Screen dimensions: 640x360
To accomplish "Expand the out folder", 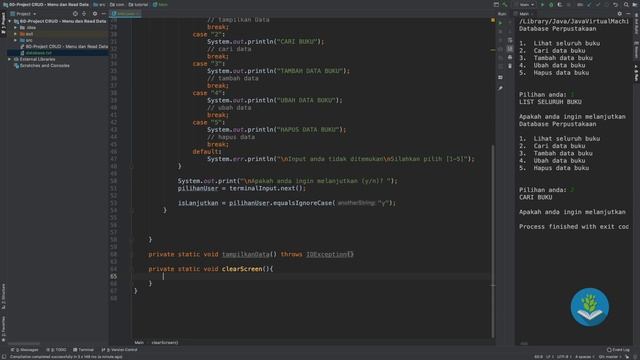I will coord(16,34).
